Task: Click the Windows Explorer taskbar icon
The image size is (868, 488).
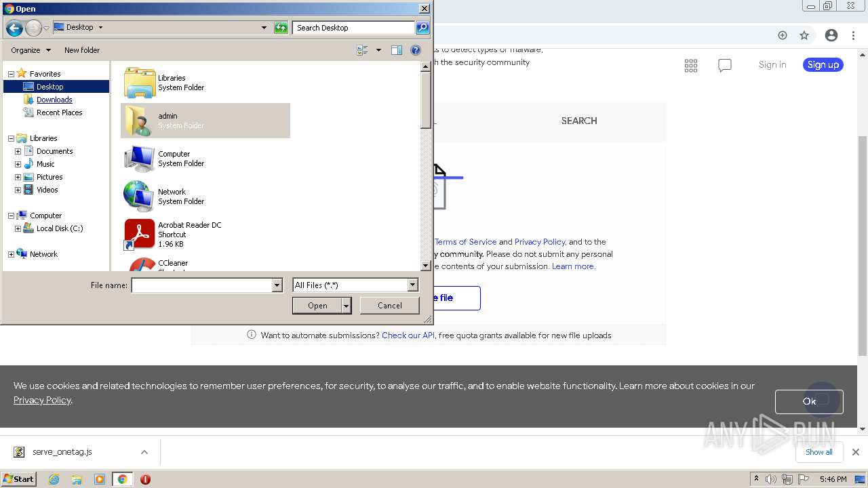Action: click(77, 479)
